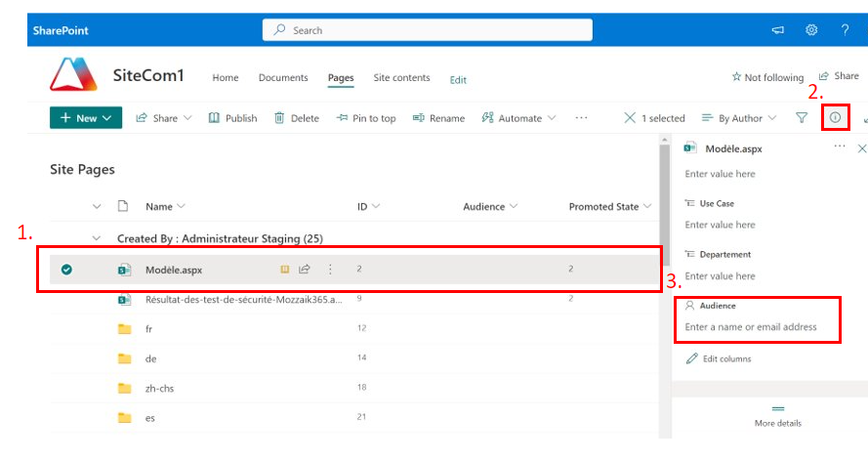Go to Site contents tab
This screenshot has height=461, width=868.
(x=401, y=77)
